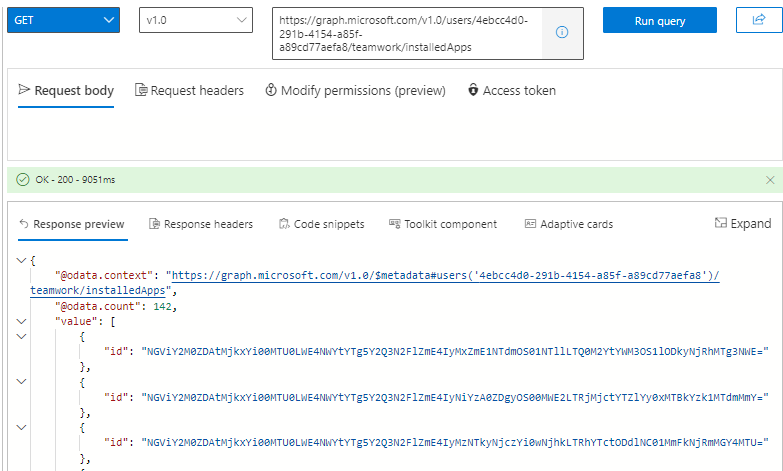Open the @odata.context metadata URL link
The image size is (783, 471).
375,283
